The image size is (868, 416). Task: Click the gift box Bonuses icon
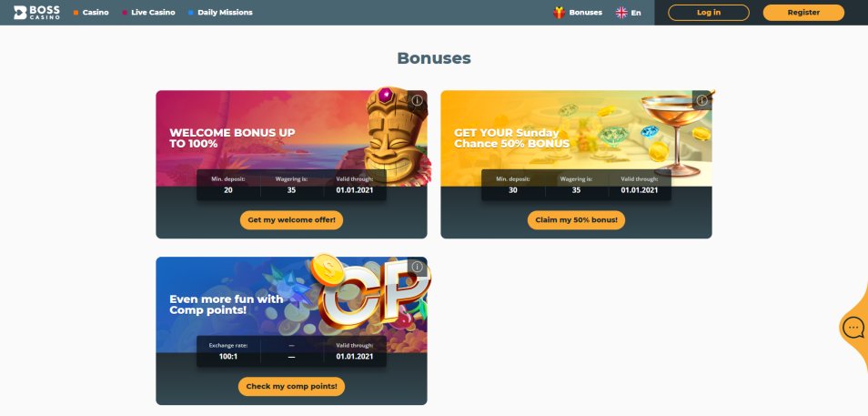[x=560, y=12]
